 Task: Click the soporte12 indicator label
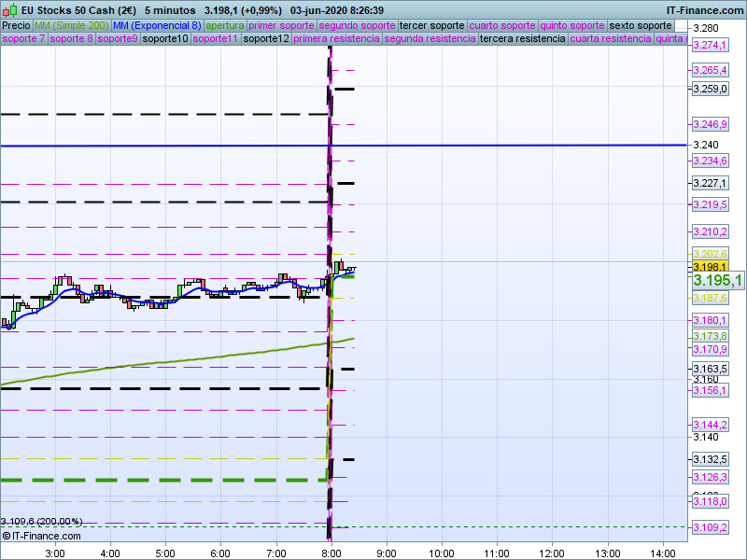click(266, 39)
